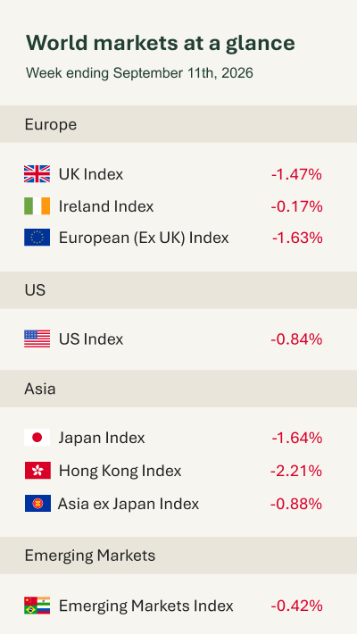The height and width of the screenshot is (644, 357).
Task: Click the World markets at a glance title
Action: pyautogui.click(x=161, y=44)
